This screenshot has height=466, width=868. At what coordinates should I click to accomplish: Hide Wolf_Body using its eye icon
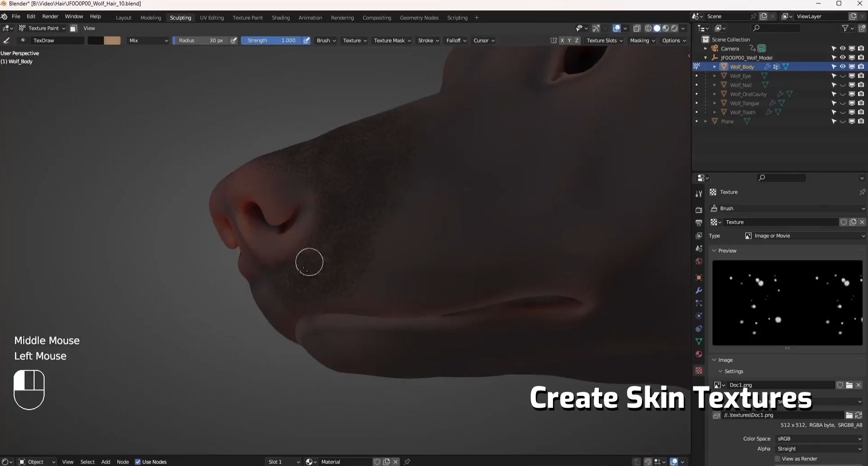pos(843,66)
